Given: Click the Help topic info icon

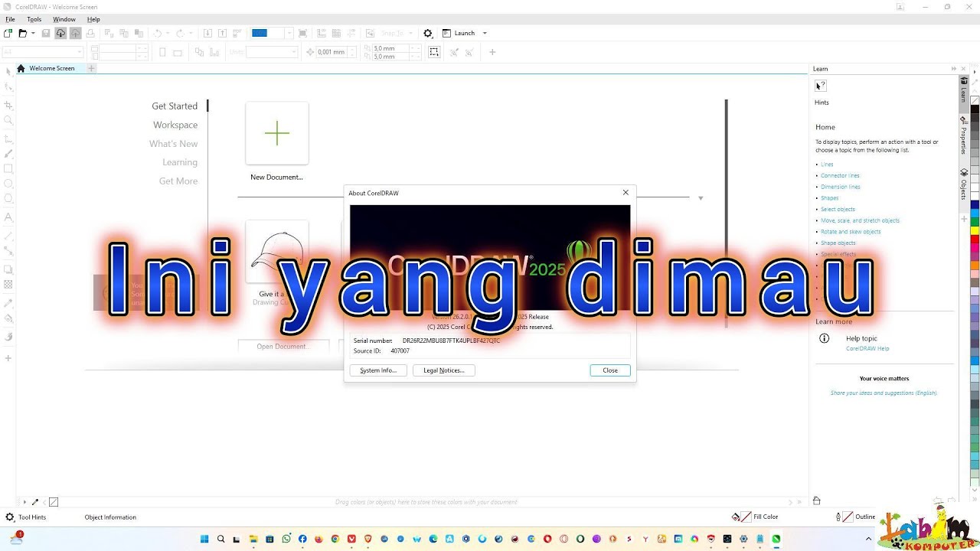Looking at the screenshot, I should tap(825, 338).
